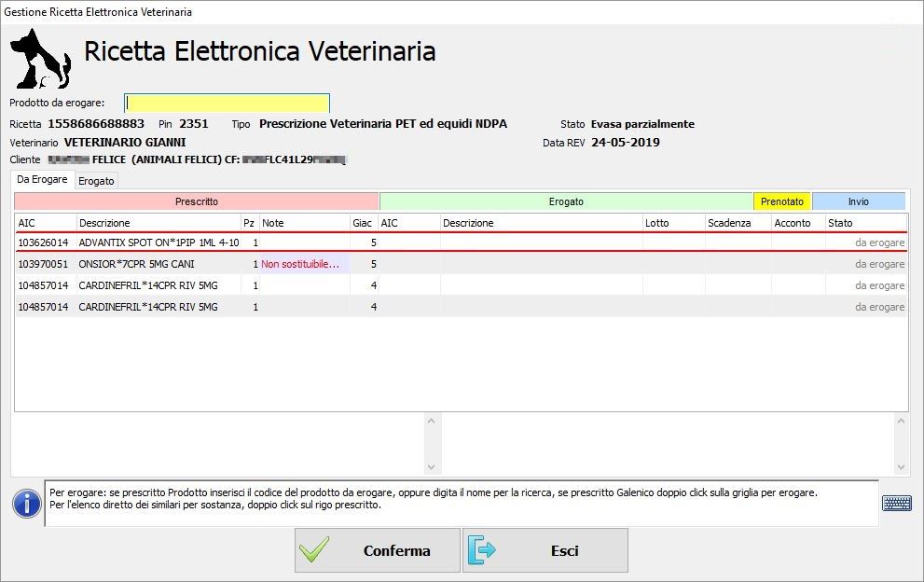Image resolution: width=924 pixels, height=582 pixels.
Task: Click the yellow Prenotato legend swatch
Action: tap(781, 201)
